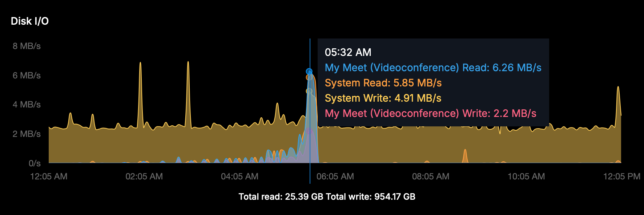The height and width of the screenshot is (215, 644).
Task: Click the 10:05 AM time axis label
Action: (x=526, y=177)
